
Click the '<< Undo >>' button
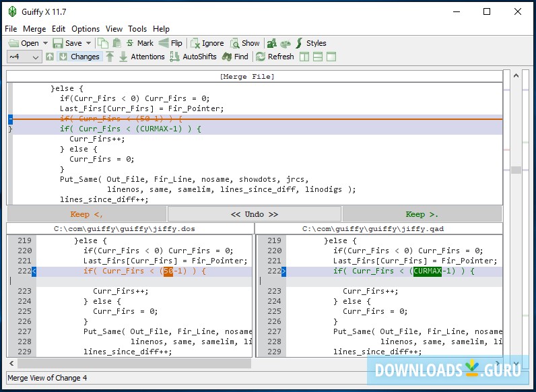(x=254, y=214)
